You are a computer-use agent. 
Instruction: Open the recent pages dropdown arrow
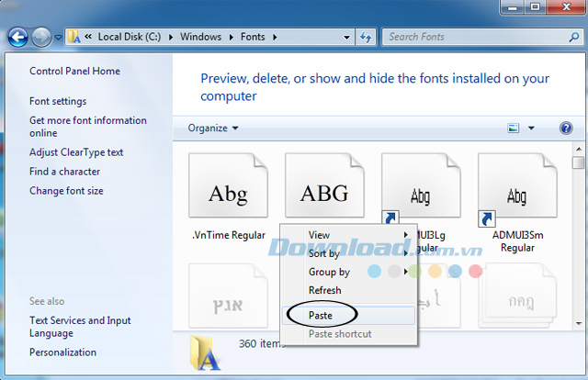coord(58,37)
